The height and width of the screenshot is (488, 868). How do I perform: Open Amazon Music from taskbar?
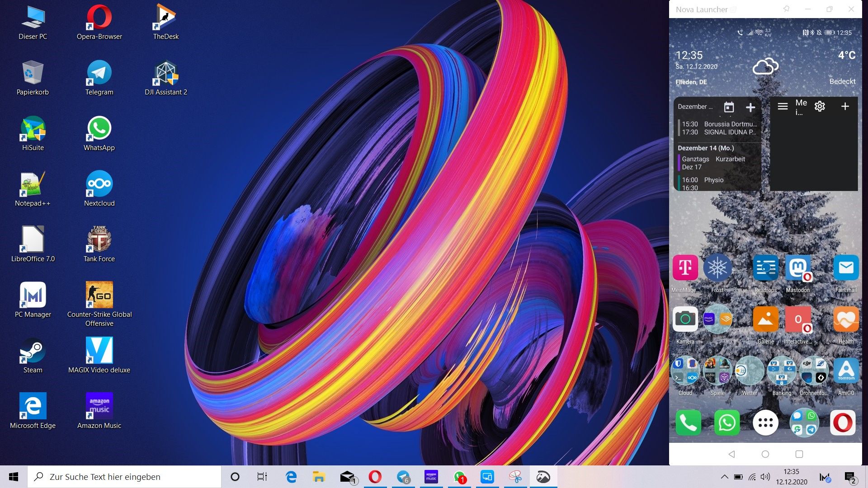point(431,477)
